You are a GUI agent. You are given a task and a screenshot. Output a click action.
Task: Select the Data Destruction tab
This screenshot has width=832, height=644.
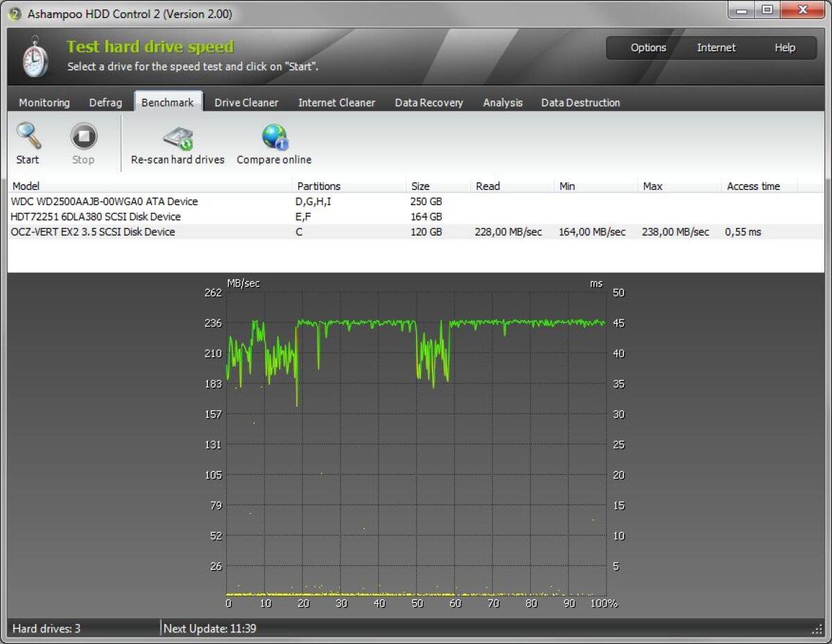[x=580, y=102]
